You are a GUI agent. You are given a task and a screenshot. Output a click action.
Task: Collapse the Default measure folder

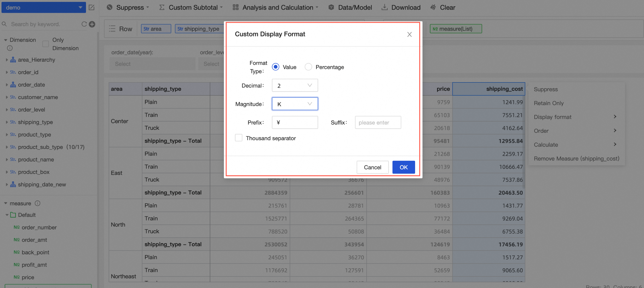[x=7, y=215]
